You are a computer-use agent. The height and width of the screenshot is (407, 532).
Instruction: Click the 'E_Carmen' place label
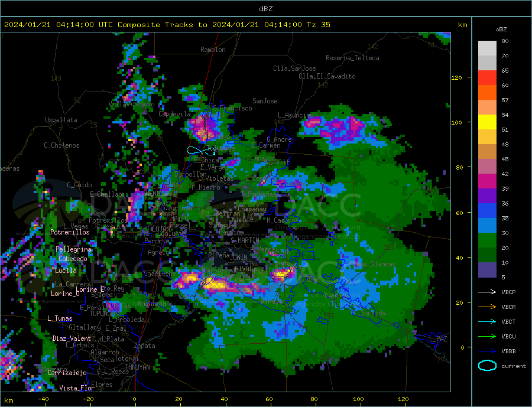pyautogui.click(x=267, y=146)
